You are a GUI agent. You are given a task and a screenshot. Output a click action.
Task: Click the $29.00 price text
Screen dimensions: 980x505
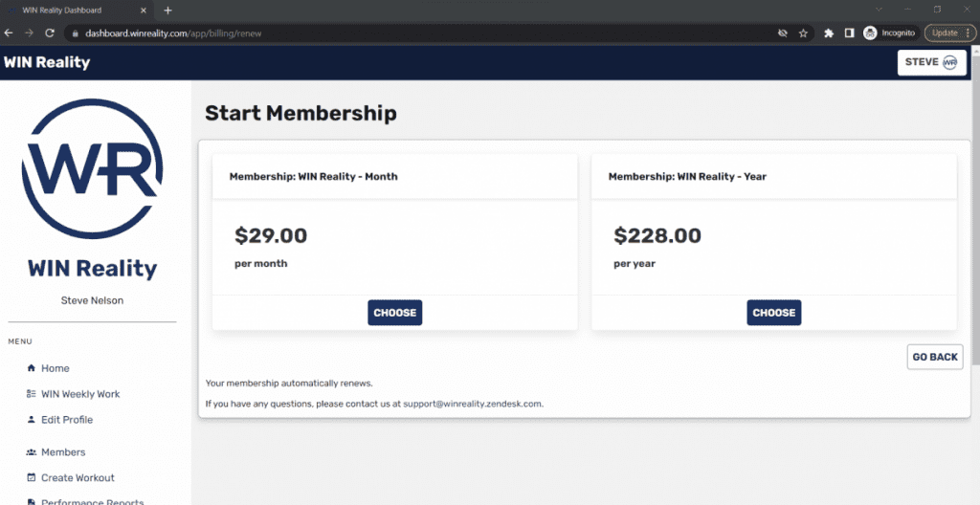pyautogui.click(x=271, y=235)
